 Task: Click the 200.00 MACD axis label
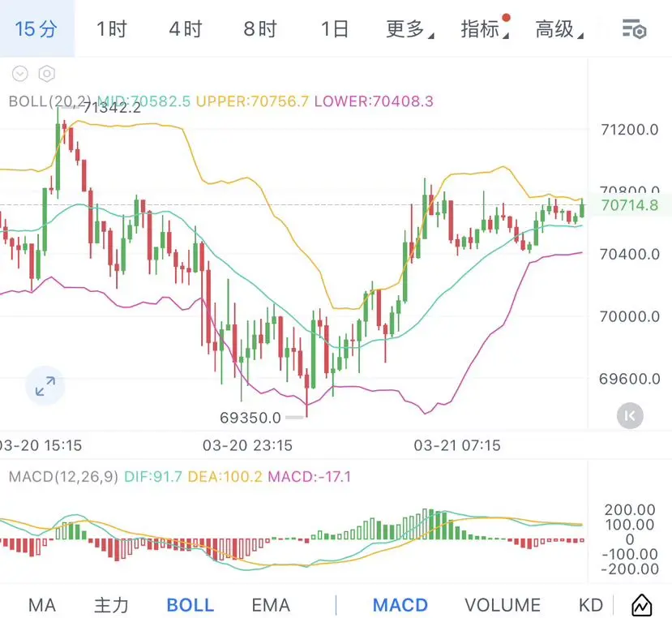click(630, 509)
